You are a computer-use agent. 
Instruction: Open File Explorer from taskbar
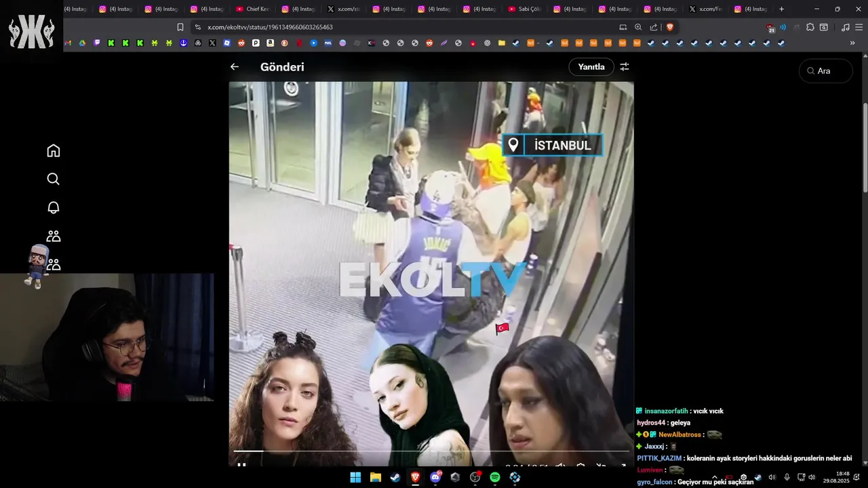coord(375,477)
